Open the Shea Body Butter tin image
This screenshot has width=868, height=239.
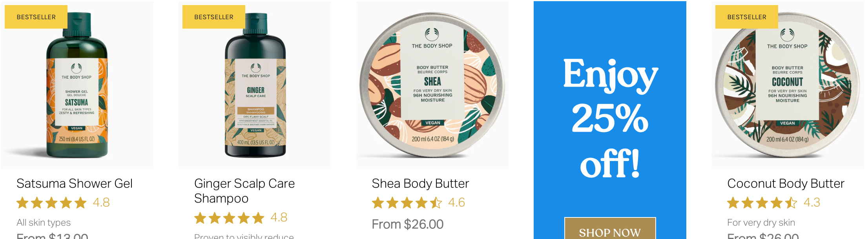click(x=432, y=85)
